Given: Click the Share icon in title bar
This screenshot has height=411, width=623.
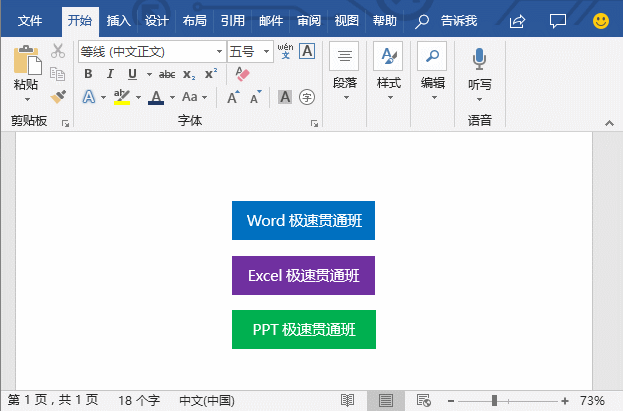Looking at the screenshot, I should point(517,20).
